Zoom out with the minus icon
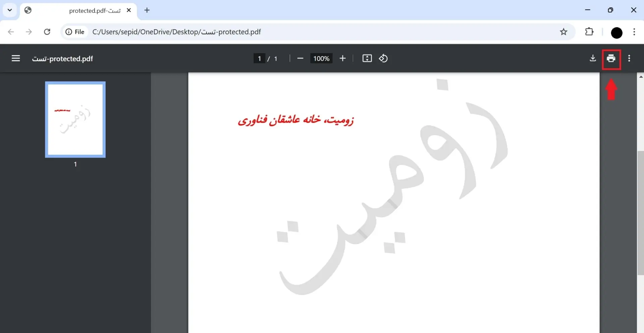 [300, 58]
